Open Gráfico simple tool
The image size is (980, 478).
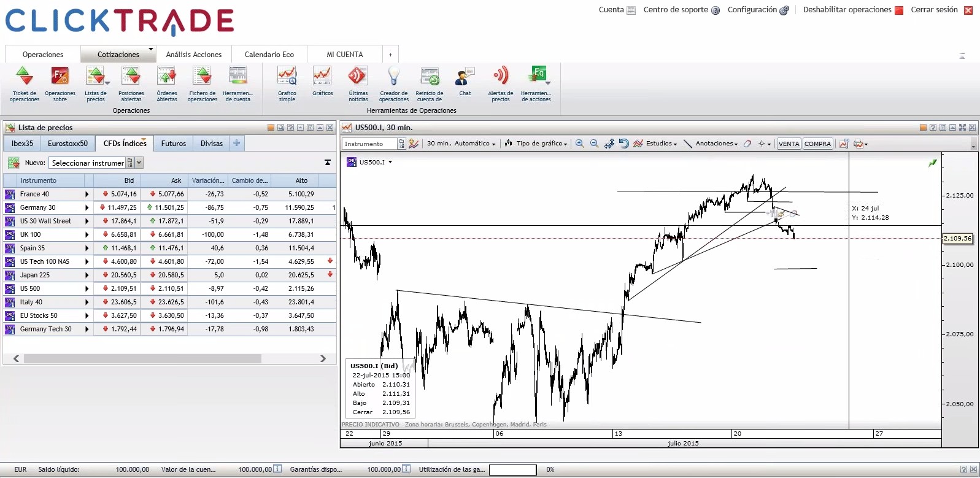click(x=287, y=84)
